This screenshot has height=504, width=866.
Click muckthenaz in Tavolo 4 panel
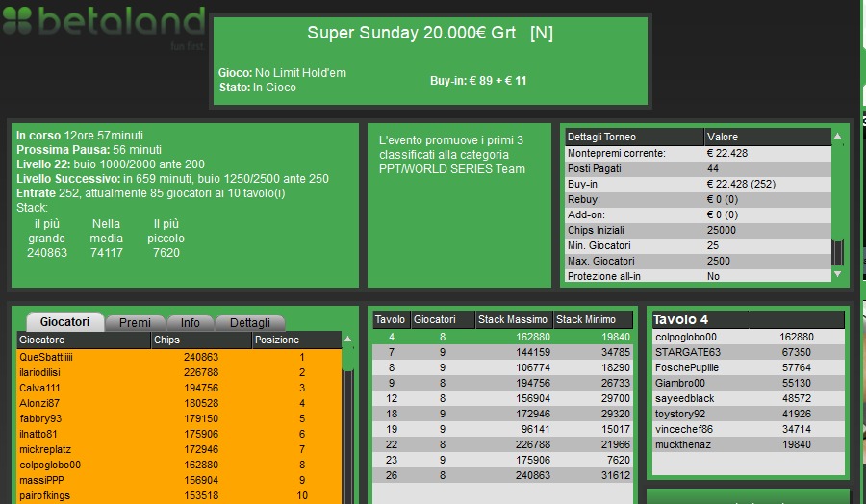click(x=749, y=445)
